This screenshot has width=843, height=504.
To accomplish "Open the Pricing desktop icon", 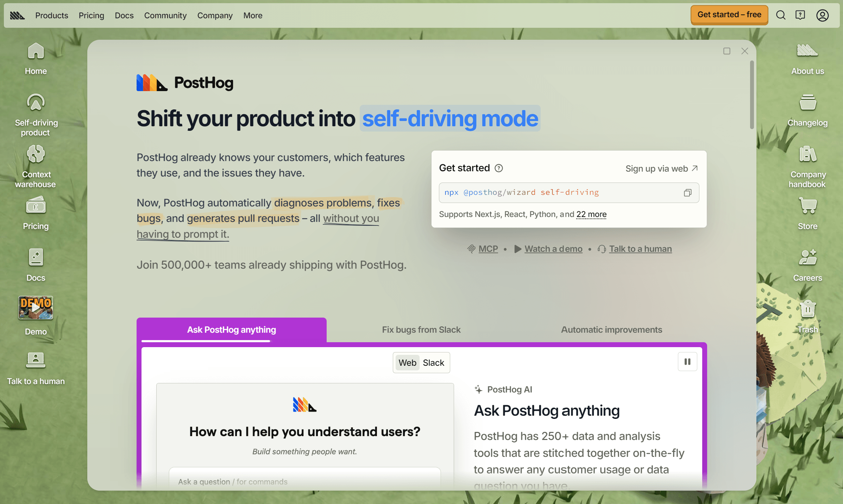I will click(36, 213).
